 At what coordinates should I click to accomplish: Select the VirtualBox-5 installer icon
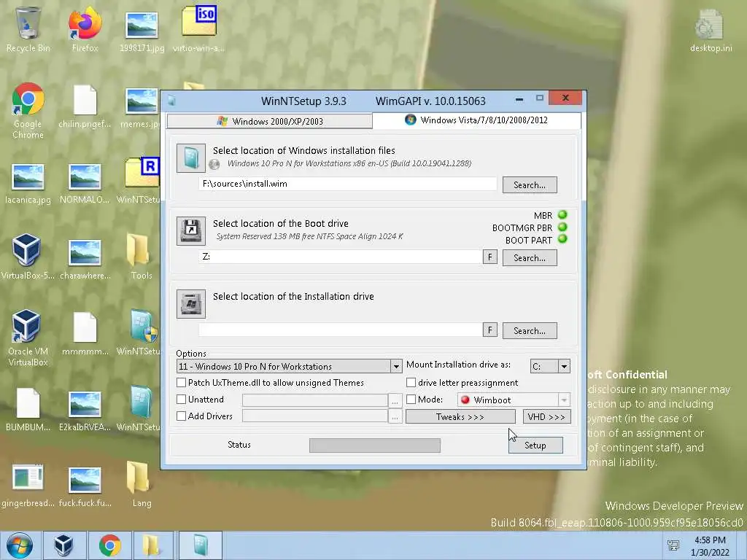pos(27,256)
